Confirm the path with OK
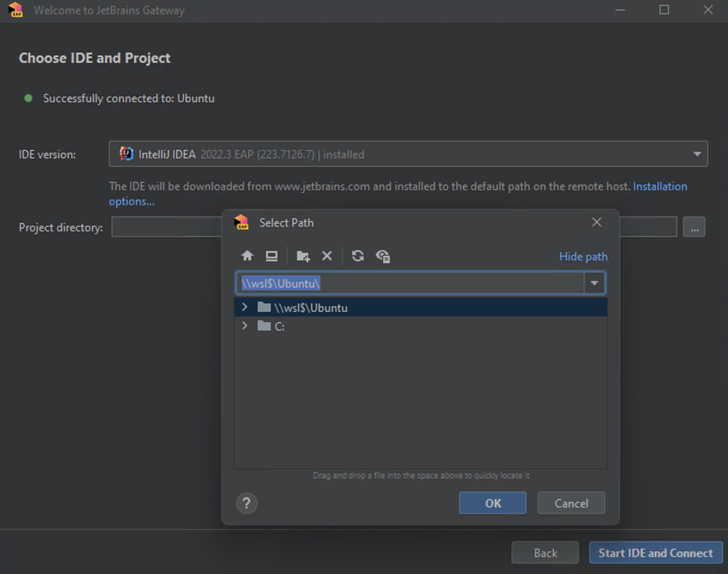The image size is (728, 574). tap(492, 503)
